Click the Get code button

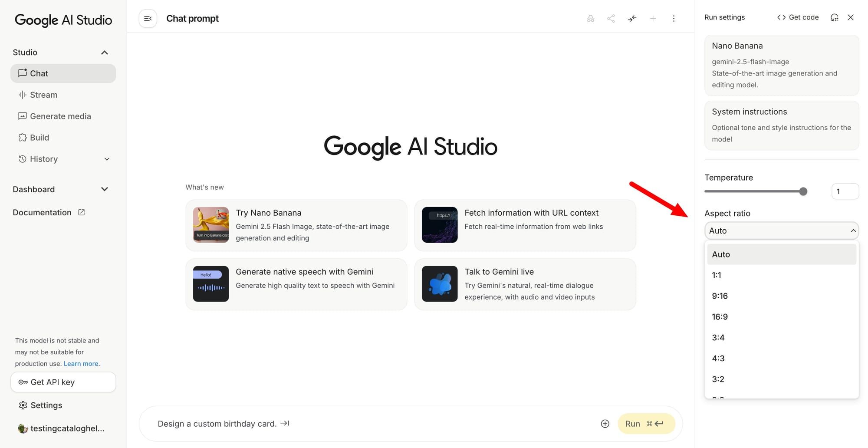click(798, 17)
